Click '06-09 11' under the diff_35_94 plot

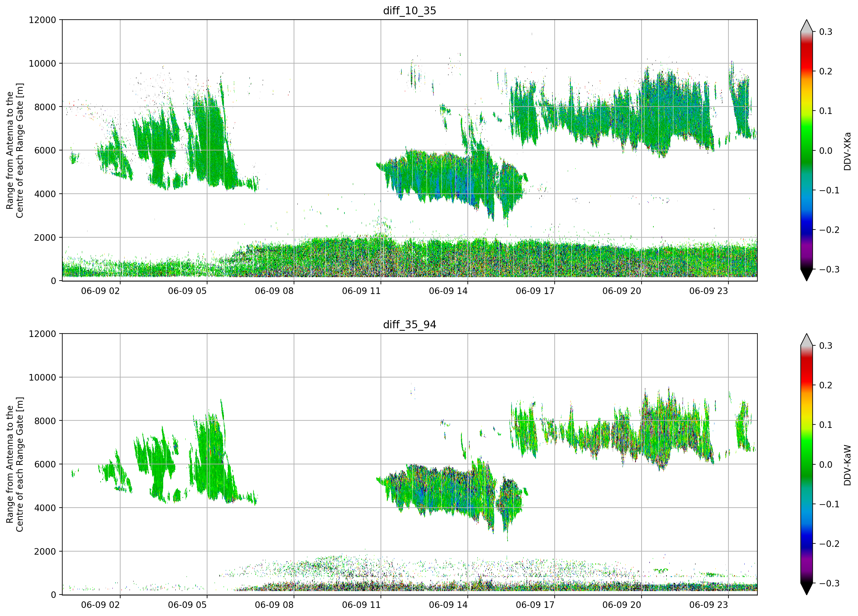[361, 605]
